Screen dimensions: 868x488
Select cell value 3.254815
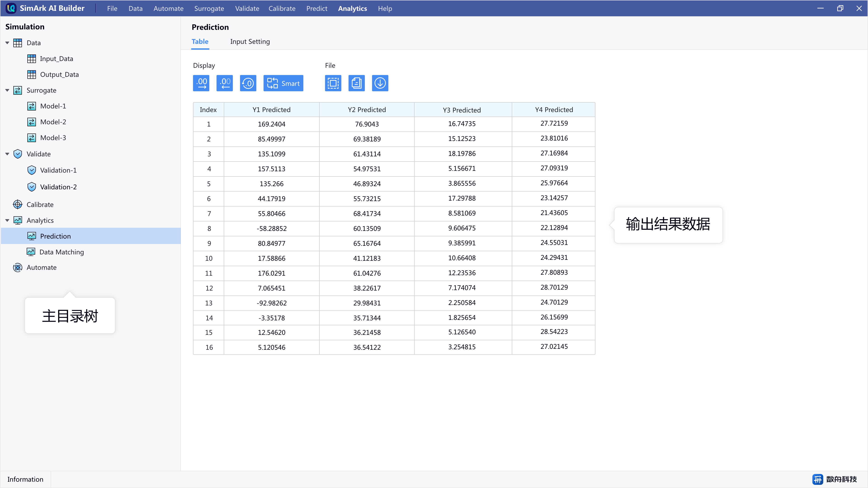462,347
